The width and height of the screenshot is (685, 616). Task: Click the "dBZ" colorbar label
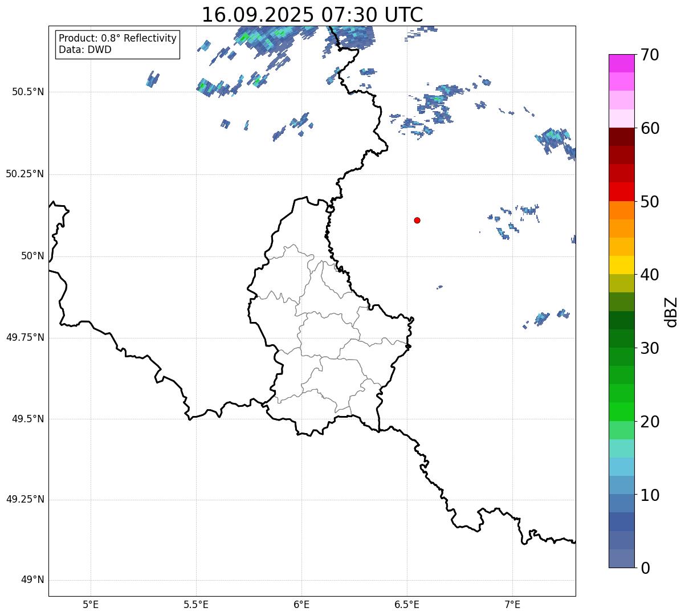[x=671, y=311]
